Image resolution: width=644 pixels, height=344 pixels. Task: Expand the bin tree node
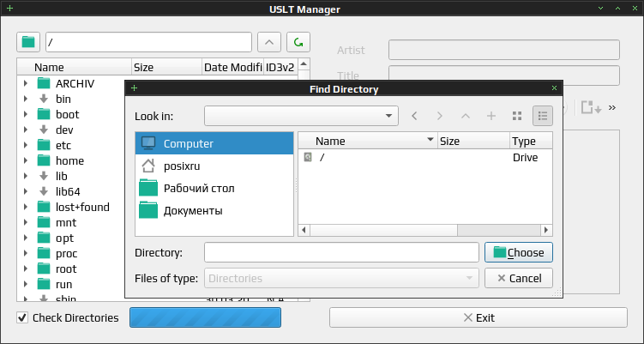26,99
